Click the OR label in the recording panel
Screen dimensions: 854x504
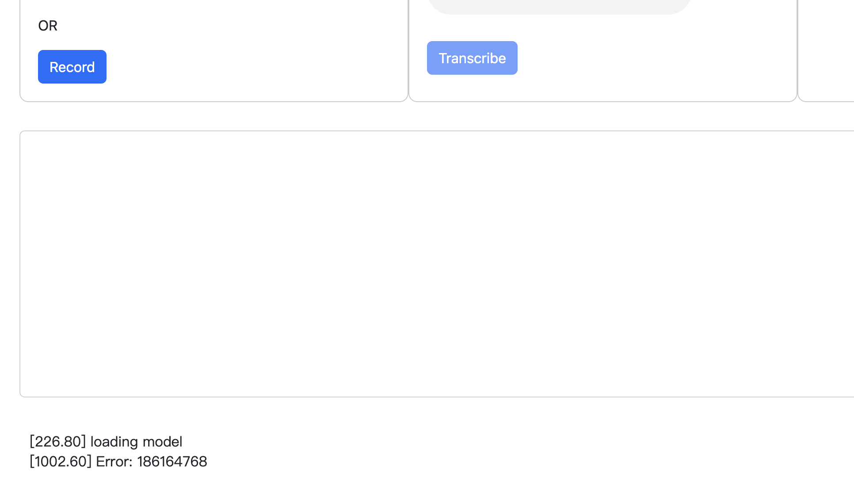47,26
